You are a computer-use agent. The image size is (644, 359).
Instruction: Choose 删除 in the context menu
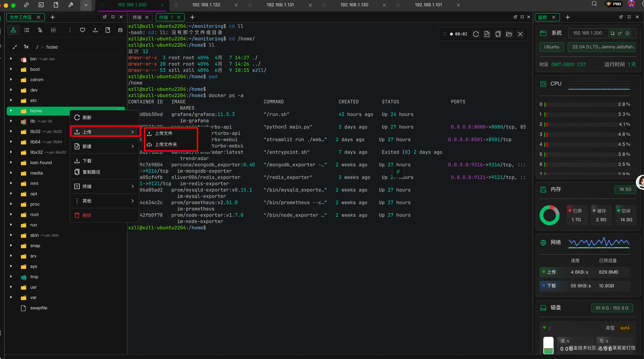(104, 215)
